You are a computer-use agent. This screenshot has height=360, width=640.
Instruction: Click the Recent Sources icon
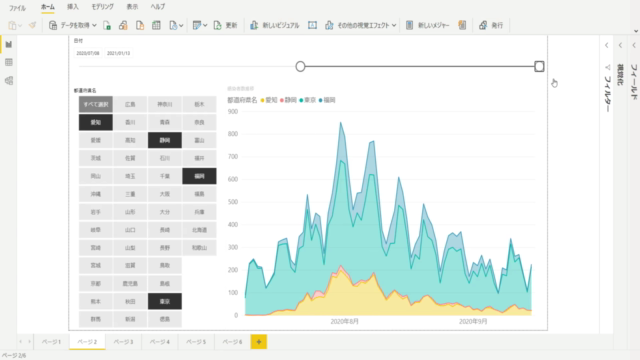pos(173,25)
